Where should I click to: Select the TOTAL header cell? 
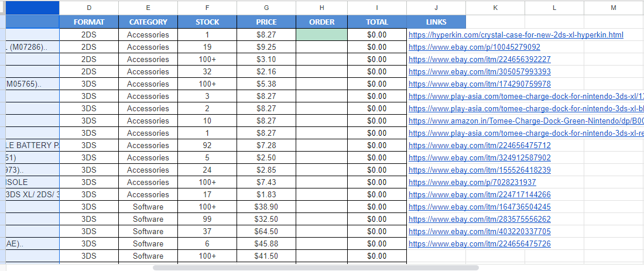[377, 22]
